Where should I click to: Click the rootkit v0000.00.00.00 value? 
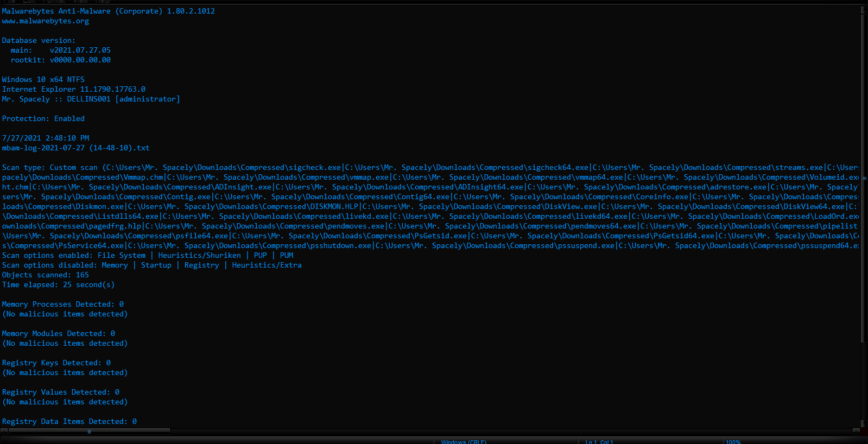point(80,60)
